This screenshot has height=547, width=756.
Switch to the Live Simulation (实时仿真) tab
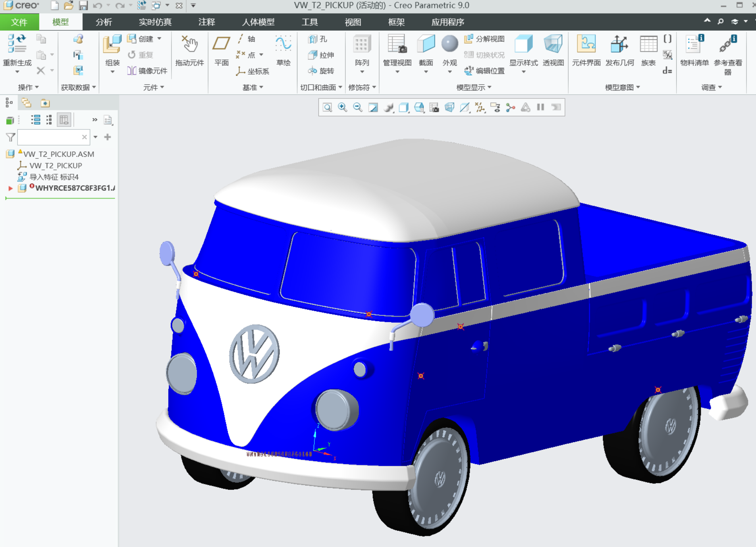coord(155,22)
